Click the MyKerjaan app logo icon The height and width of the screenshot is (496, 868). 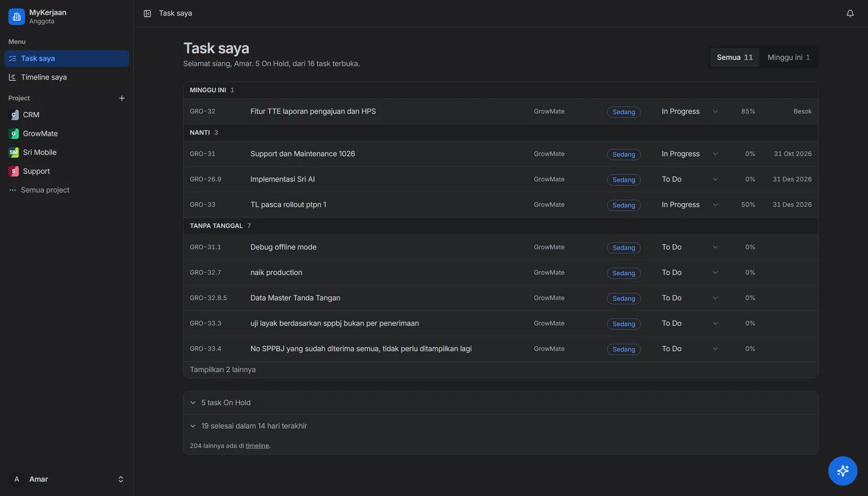click(16, 16)
